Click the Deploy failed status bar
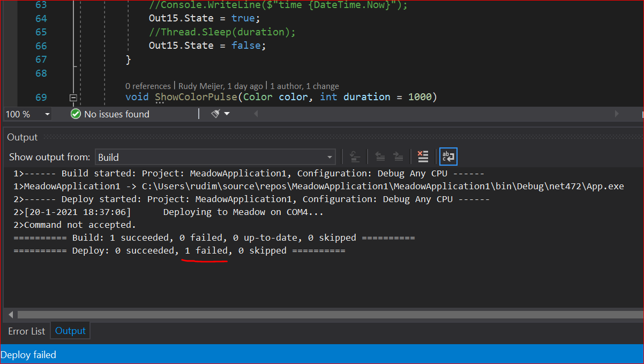644x364 pixels. 29,354
